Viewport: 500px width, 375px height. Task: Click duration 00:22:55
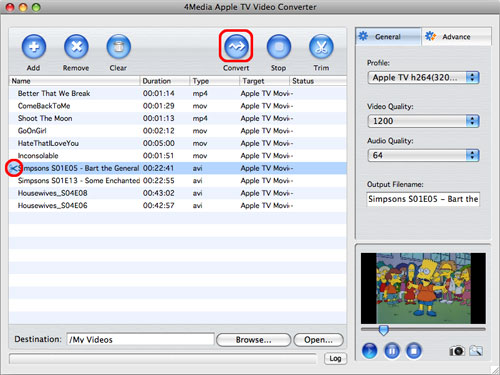tap(159, 181)
